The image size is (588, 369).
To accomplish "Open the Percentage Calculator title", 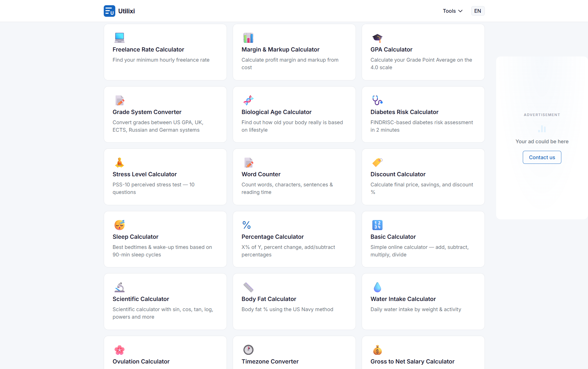I will (x=272, y=237).
